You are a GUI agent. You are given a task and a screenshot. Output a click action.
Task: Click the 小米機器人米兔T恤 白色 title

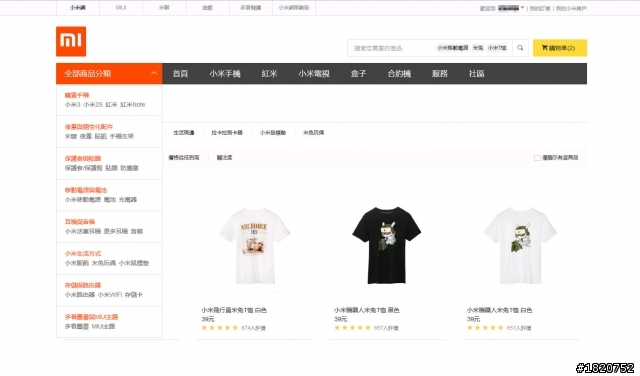499,310
